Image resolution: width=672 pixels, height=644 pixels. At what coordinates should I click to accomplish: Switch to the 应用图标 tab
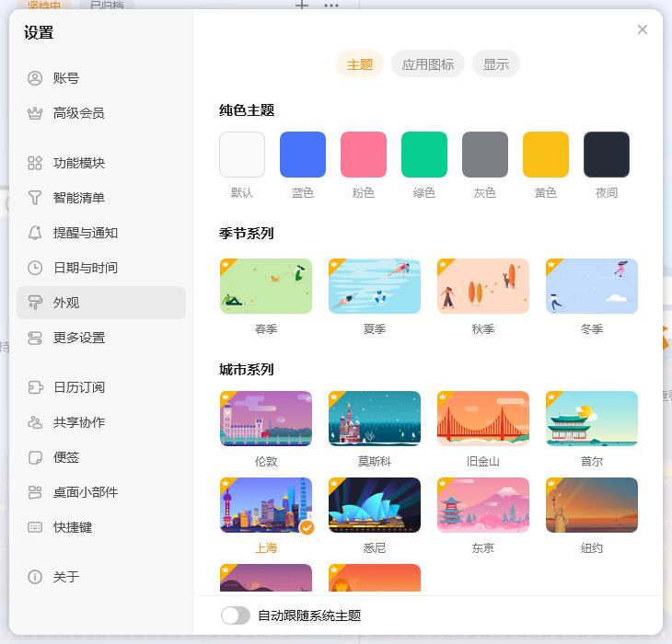[428, 64]
